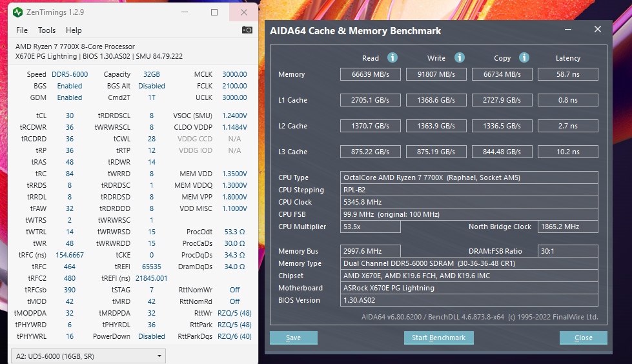632x364 pixels.
Task: Minimize the AIDA64 benchmark window
Action: pyautogui.click(x=568, y=30)
